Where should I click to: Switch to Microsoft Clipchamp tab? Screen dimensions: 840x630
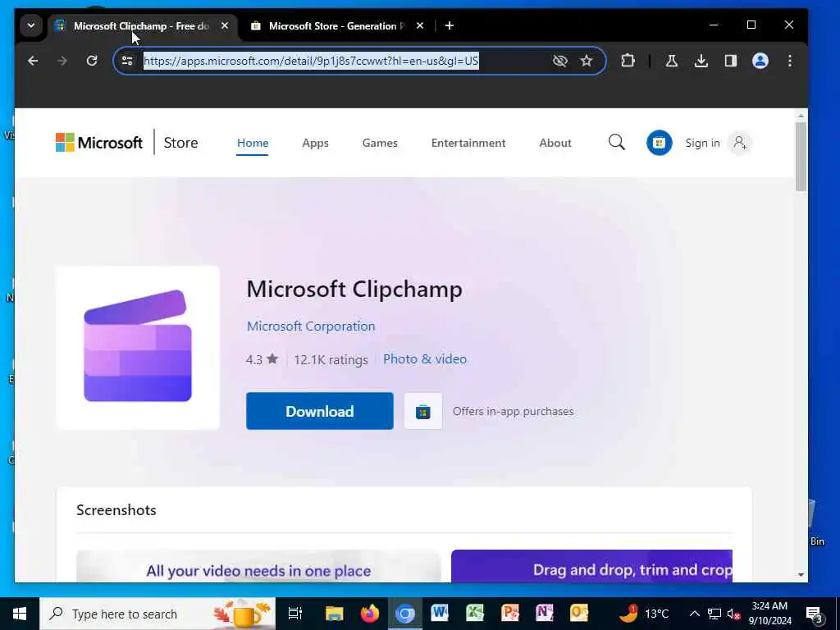(x=142, y=25)
